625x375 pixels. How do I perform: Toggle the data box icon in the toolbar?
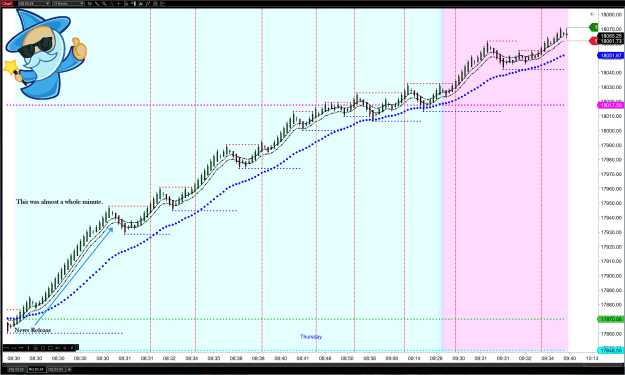[126, 4]
